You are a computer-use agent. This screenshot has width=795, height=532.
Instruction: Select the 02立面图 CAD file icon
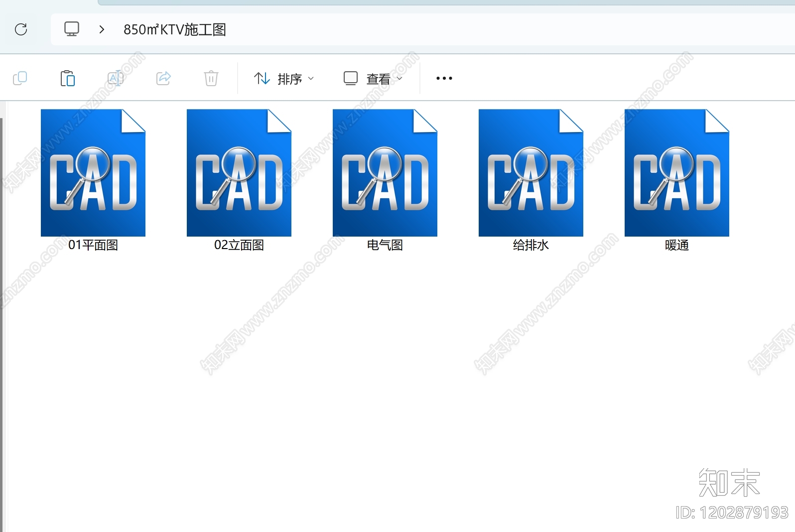click(239, 173)
